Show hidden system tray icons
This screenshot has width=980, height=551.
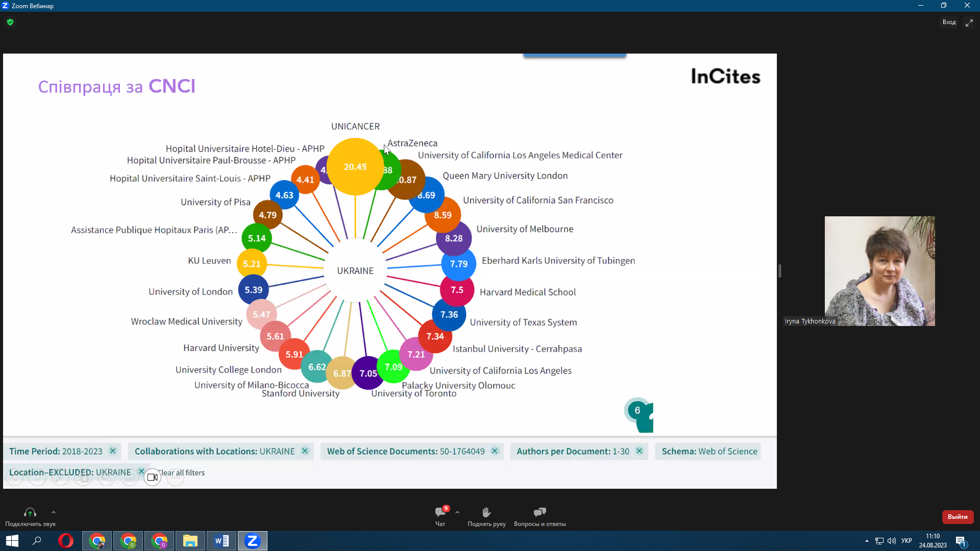867,541
